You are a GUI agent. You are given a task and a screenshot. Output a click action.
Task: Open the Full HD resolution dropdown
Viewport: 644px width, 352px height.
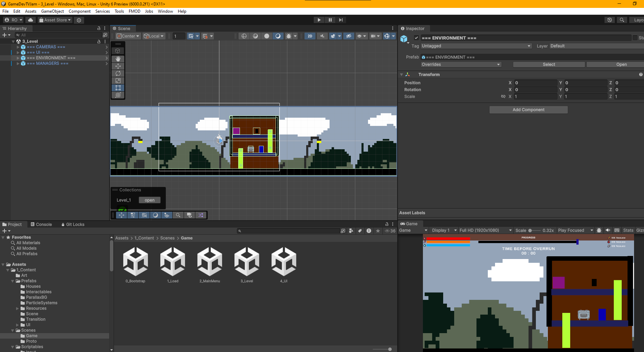[x=485, y=230]
